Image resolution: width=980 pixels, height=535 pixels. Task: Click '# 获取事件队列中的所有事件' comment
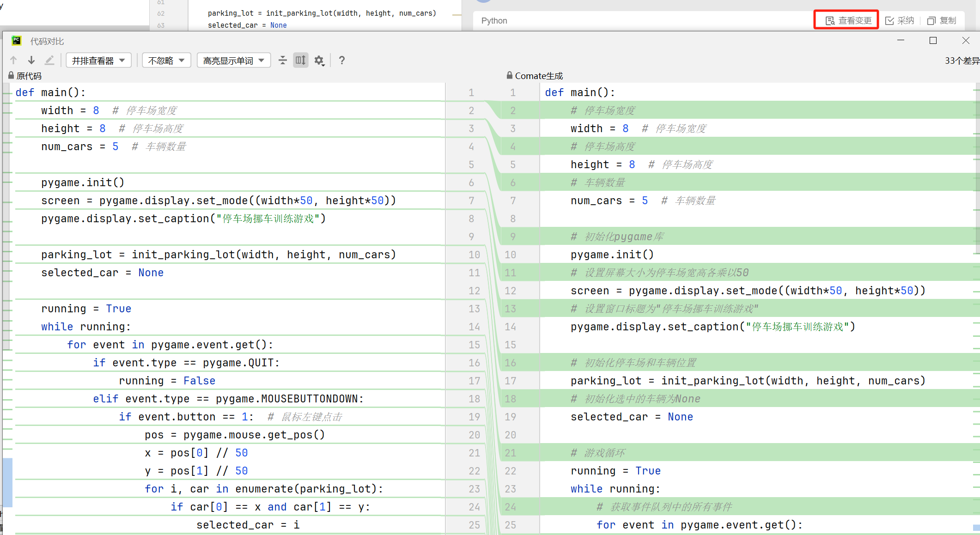tap(664, 507)
